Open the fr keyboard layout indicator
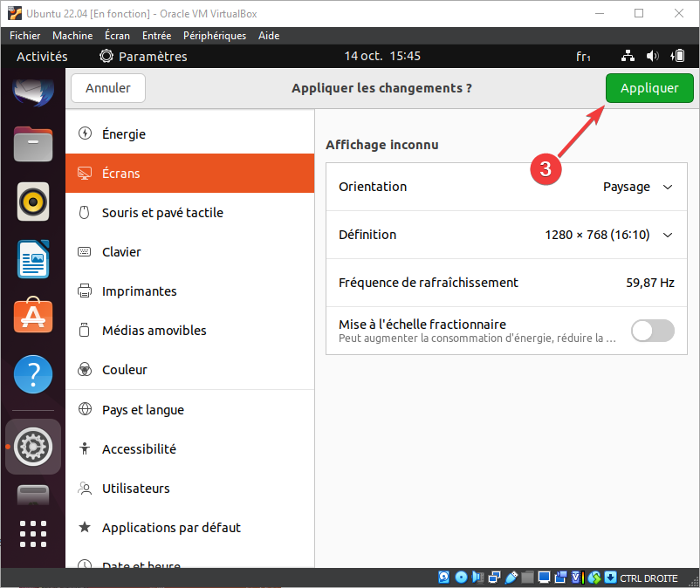The image size is (700, 588). [x=583, y=56]
